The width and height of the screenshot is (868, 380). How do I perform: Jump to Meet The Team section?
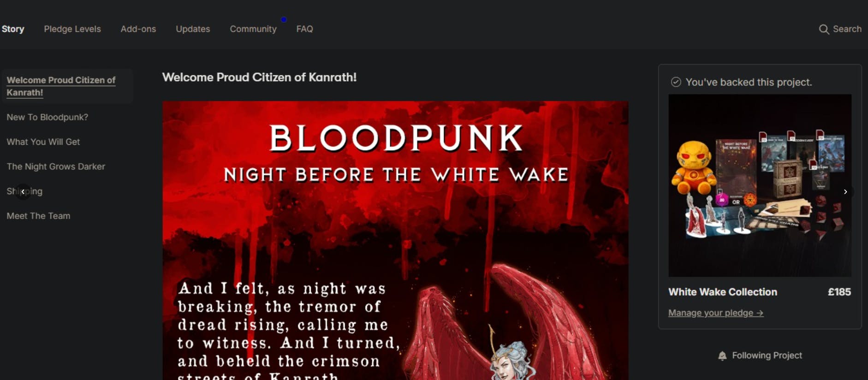point(38,216)
